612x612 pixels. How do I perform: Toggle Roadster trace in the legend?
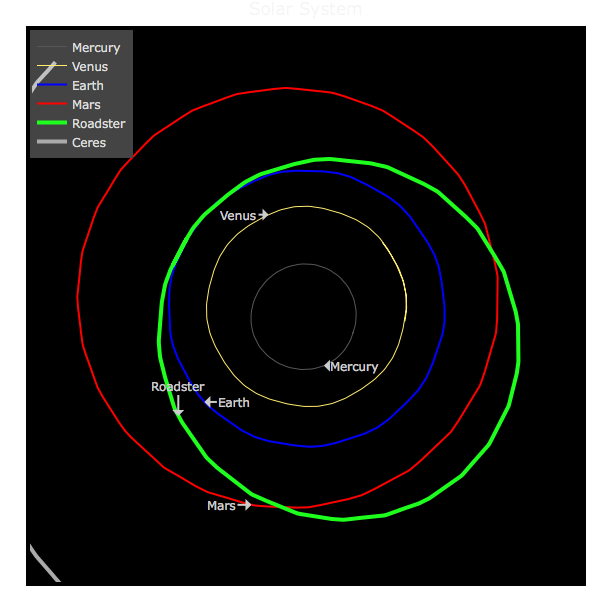pos(81,123)
